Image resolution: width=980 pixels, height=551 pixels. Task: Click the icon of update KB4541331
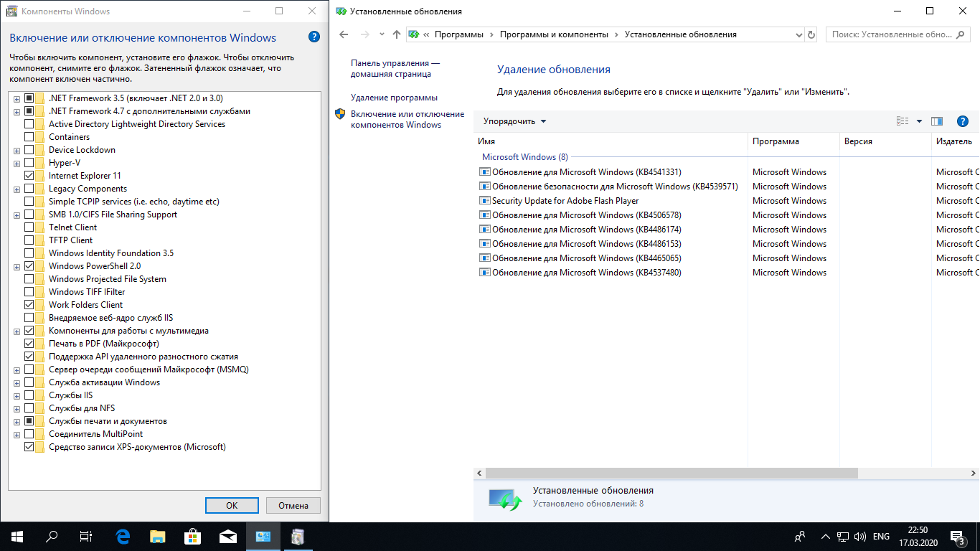coord(484,172)
